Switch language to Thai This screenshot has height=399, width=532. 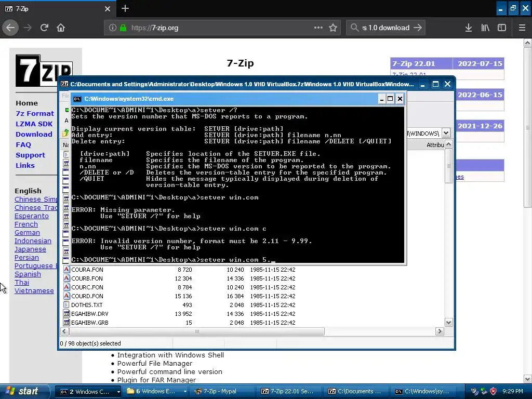[22, 282]
